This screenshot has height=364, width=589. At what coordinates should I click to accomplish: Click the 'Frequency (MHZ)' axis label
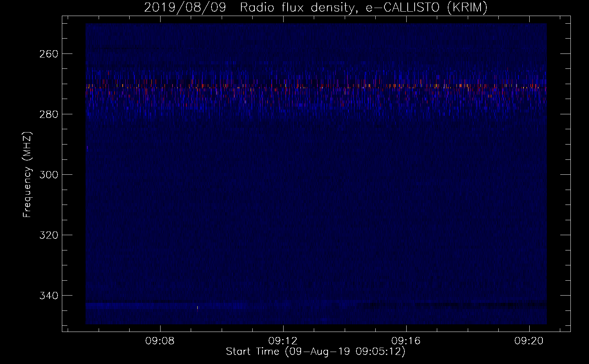click(x=27, y=174)
